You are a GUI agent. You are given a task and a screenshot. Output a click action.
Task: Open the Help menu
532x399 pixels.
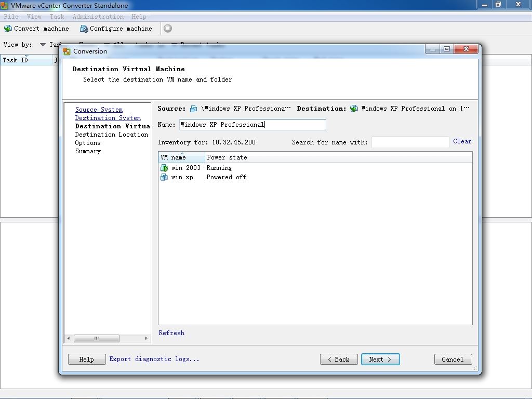[x=139, y=17]
